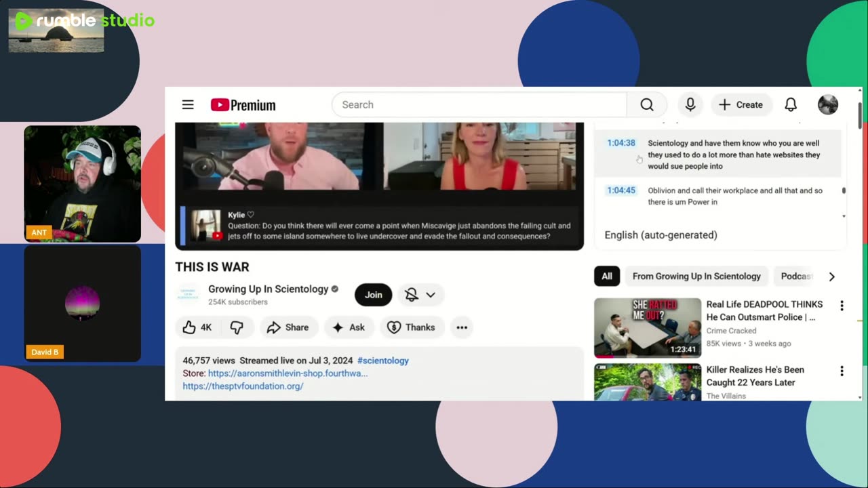Click the #scientology hashtag link
The width and height of the screenshot is (868, 488).
(383, 361)
